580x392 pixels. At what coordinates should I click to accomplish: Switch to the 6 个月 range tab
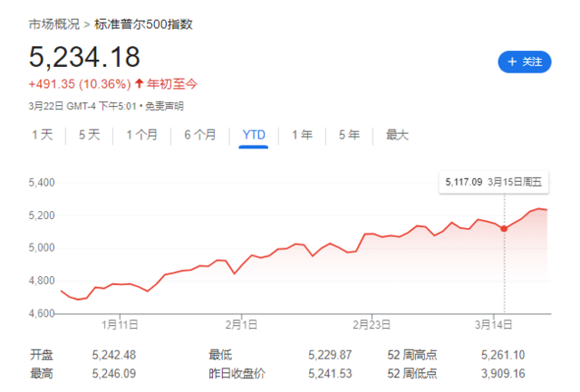200,135
